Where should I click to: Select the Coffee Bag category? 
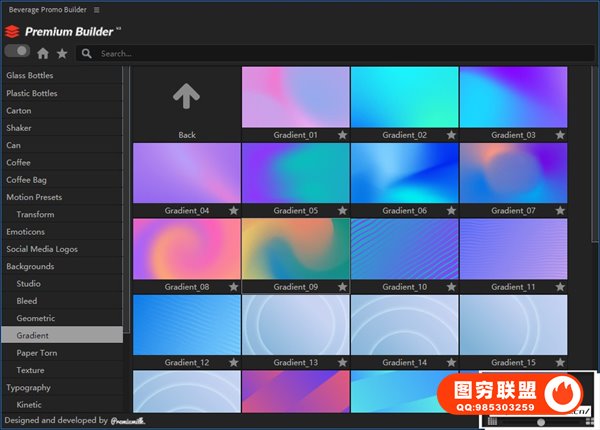pos(26,180)
